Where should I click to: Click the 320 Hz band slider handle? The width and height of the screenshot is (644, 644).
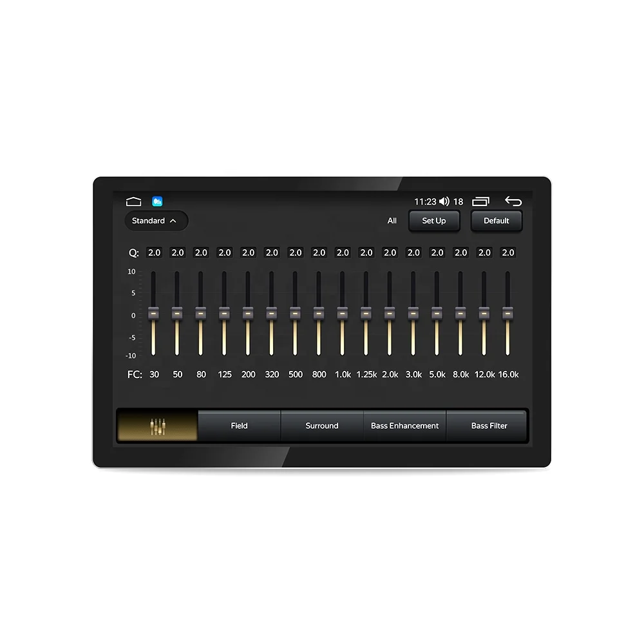click(x=272, y=314)
